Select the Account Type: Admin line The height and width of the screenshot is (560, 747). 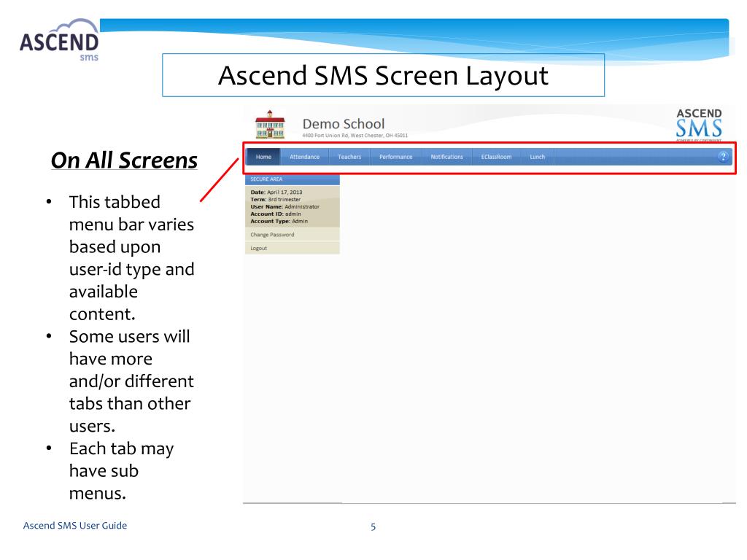coord(279,221)
